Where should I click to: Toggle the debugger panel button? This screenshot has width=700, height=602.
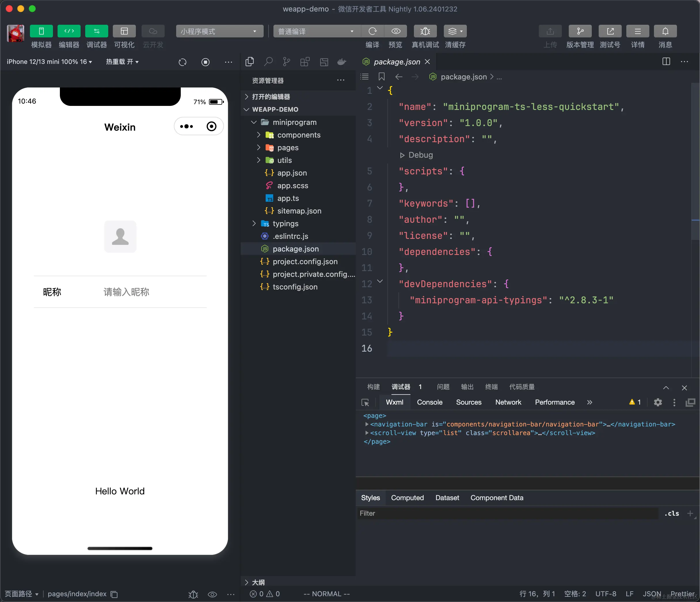pyautogui.click(x=97, y=31)
